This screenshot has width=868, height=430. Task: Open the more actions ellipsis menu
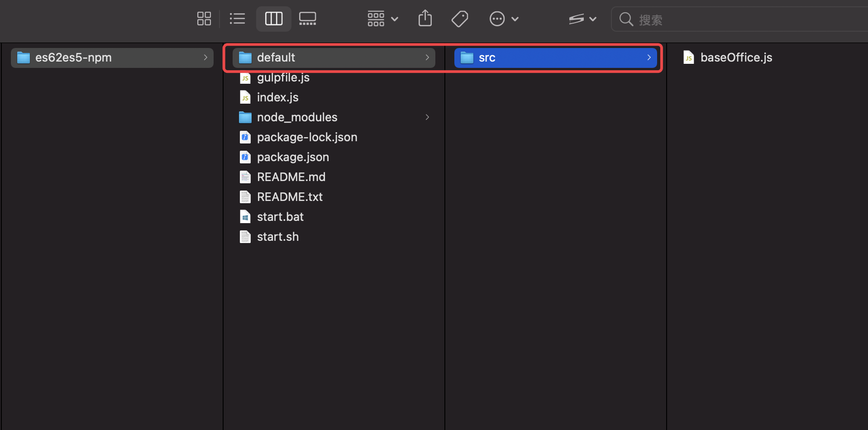click(503, 19)
